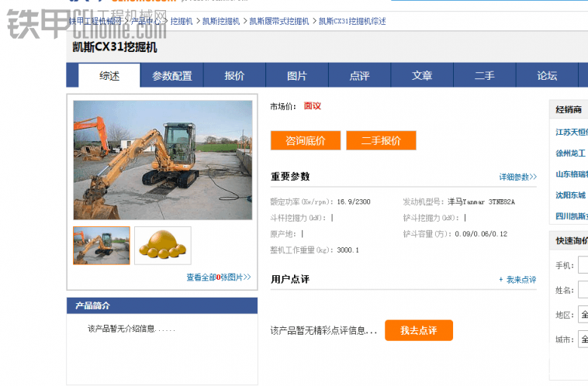This screenshot has height=386, width=588.
Task: Open dealer link 沈阳东城
Action: (x=570, y=195)
